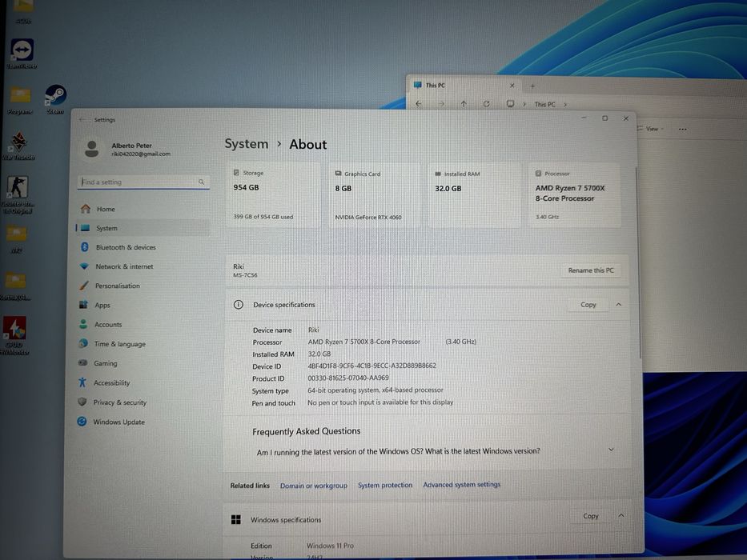Click the chevron after This PC in address bar
747x560 pixels.
tap(565, 104)
